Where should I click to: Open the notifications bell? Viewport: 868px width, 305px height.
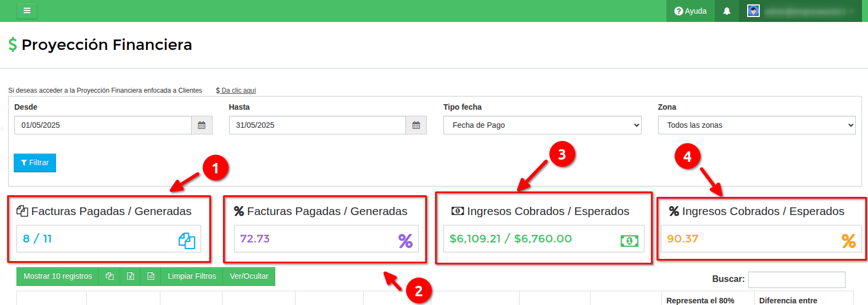(x=727, y=11)
